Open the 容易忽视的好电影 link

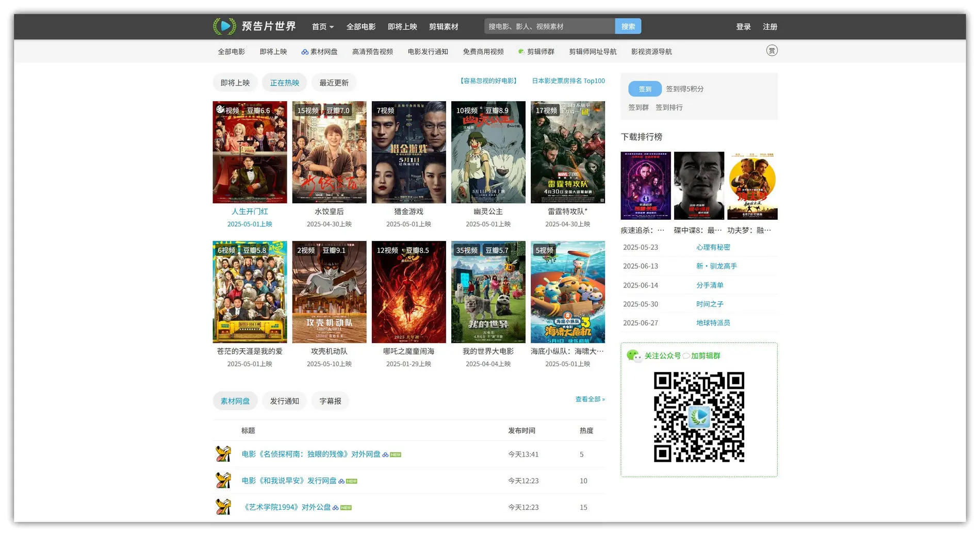[488, 81]
